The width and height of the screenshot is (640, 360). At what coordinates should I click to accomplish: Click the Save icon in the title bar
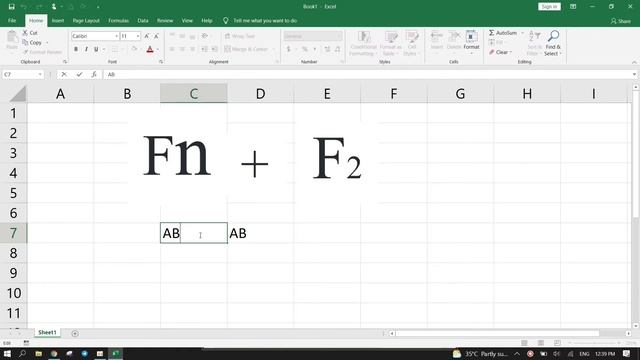pyautogui.click(x=11, y=7)
